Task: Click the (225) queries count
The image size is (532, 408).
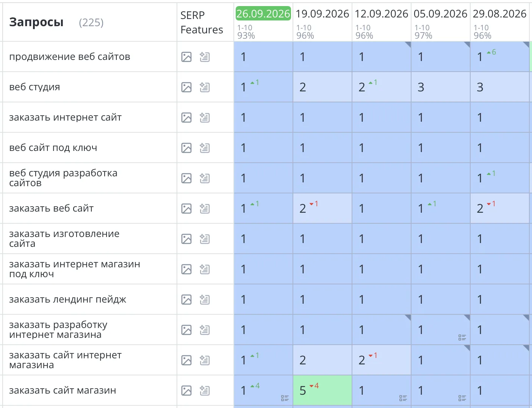Action: [91, 23]
